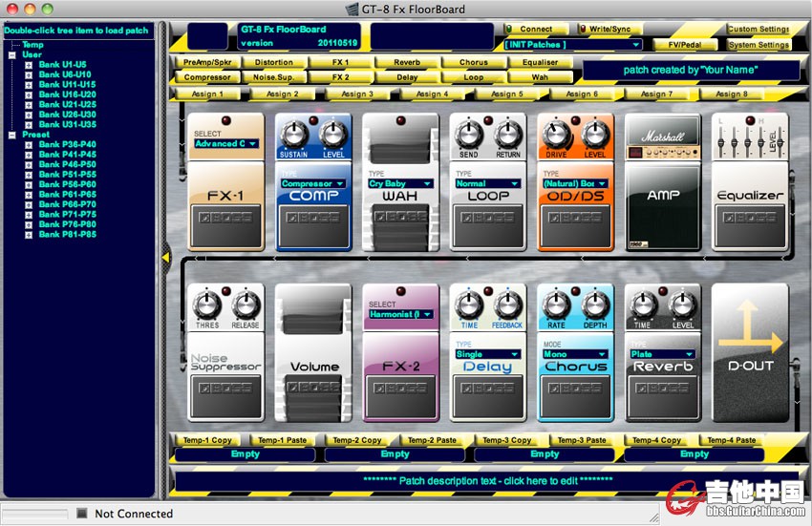
Task: Toggle the Equalizer pedal LED
Action: coord(750,120)
